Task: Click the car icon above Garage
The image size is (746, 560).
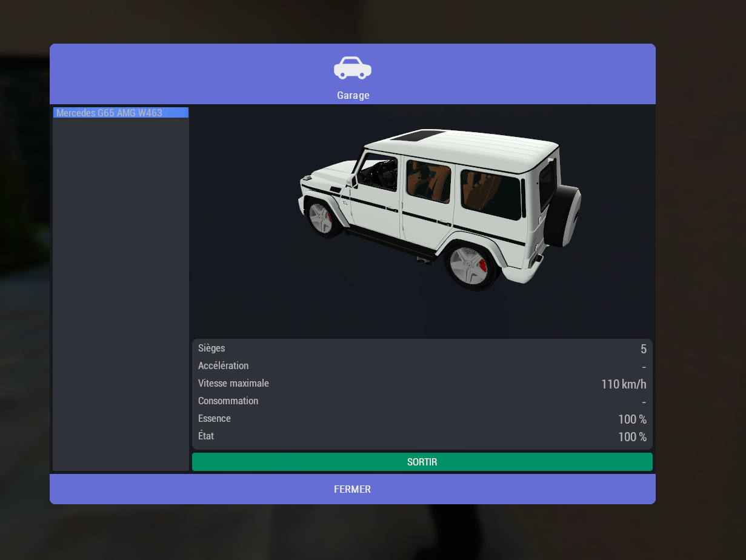Action: coord(353,68)
